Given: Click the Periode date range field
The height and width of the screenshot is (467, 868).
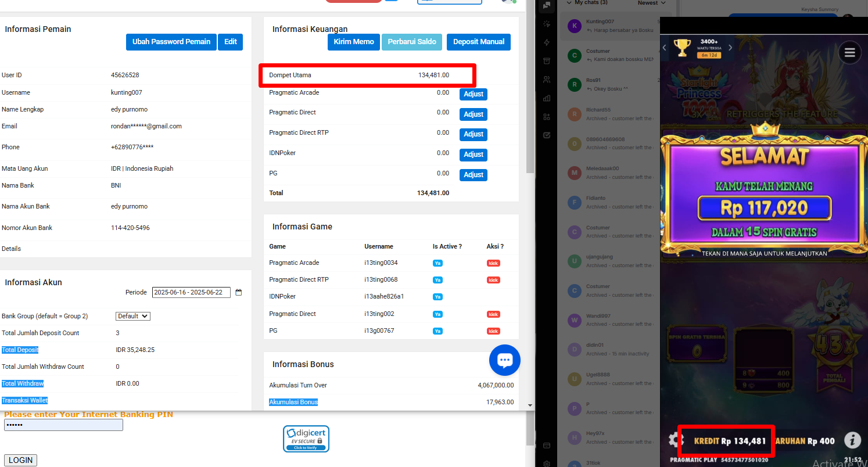Looking at the screenshot, I should pyautogui.click(x=191, y=293).
